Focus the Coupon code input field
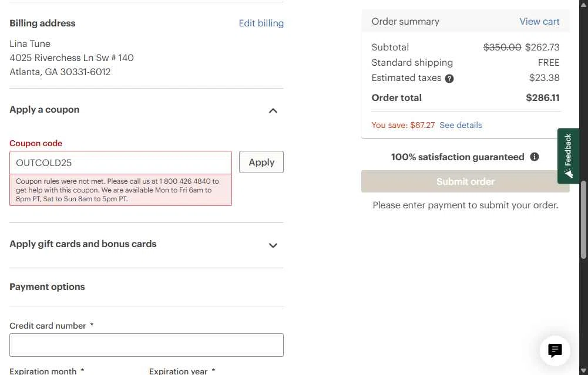 [x=120, y=163]
